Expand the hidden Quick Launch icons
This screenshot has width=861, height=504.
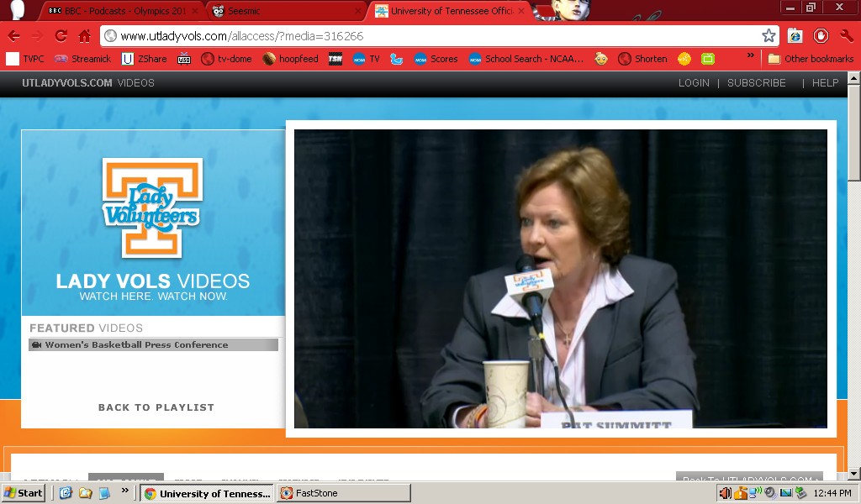click(x=124, y=491)
